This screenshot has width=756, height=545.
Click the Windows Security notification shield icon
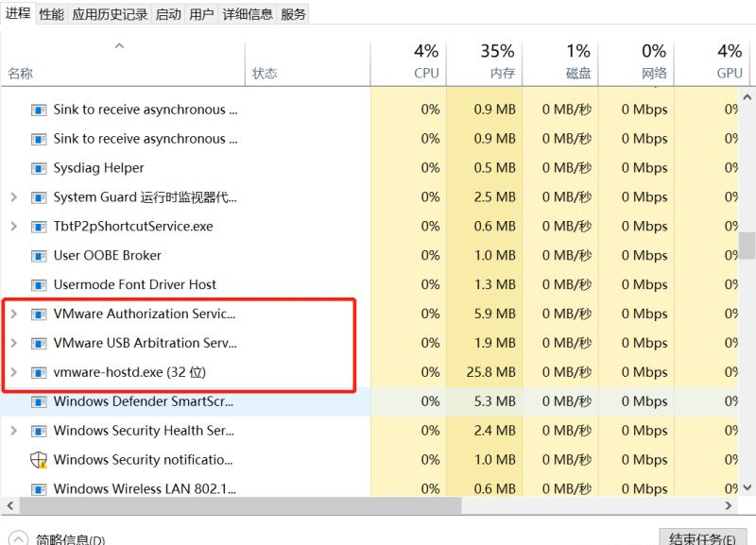coord(39,460)
